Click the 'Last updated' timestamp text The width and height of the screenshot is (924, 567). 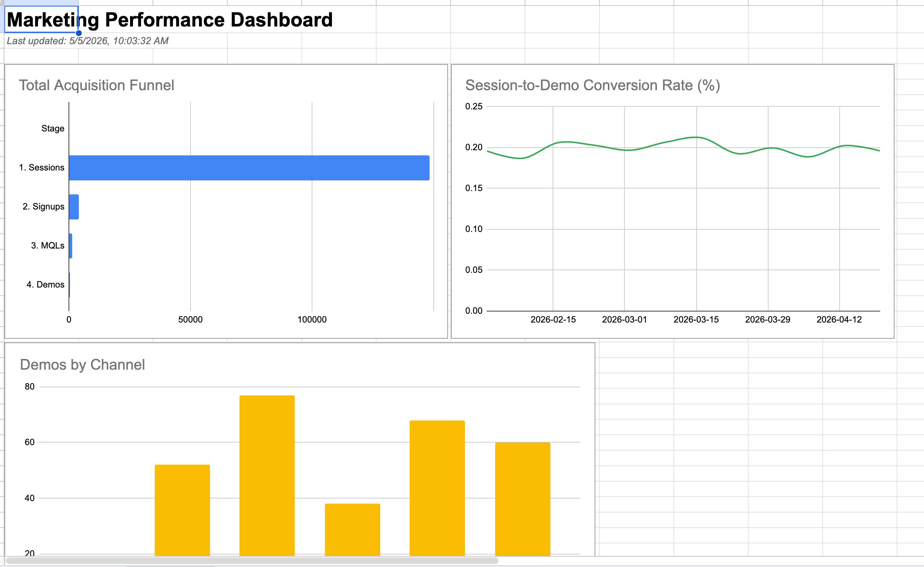point(87,41)
